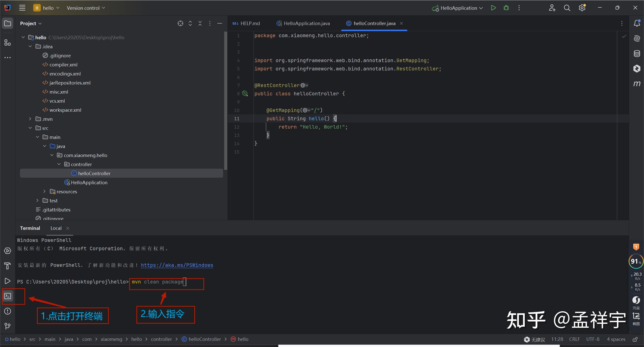Click the Select Opened File crosshair icon
Viewport: 644px width, 347px height.
tap(180, 23)
